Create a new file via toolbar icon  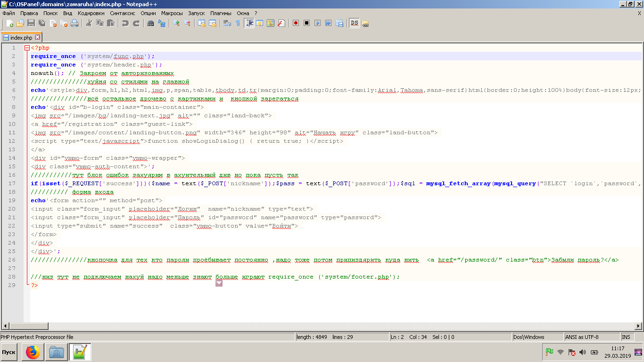(8, 23)
